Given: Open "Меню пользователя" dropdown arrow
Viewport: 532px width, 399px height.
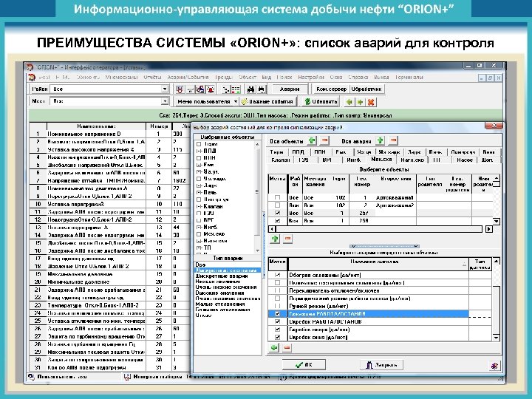Looking at the screenshot, I should pos(236,101).
